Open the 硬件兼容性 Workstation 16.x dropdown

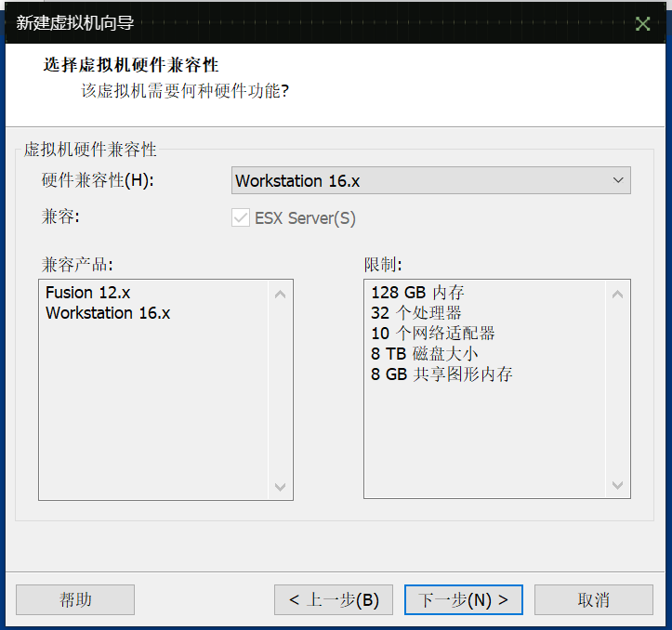(x=430, y=180)
